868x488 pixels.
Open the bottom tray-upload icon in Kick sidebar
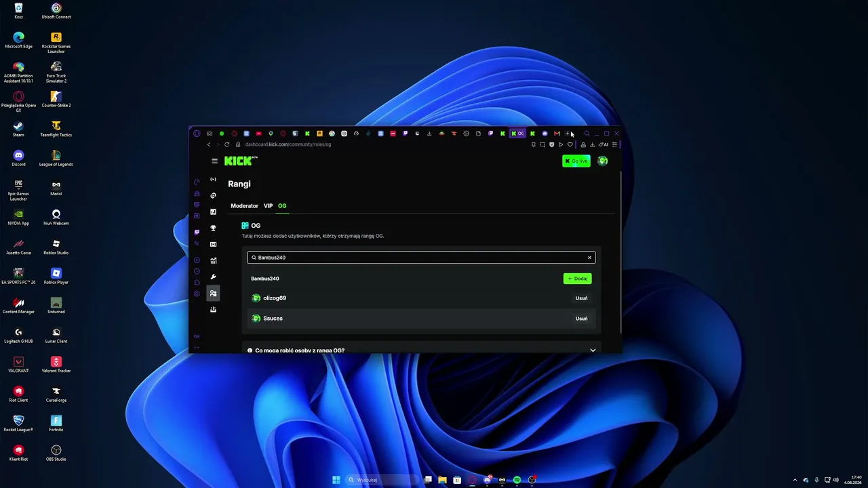click(213, 310)
